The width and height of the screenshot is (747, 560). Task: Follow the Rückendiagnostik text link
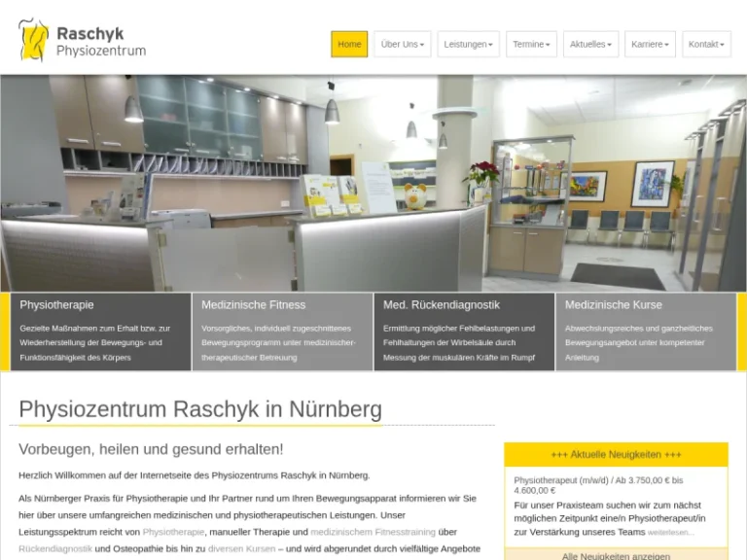click(55, 548)
